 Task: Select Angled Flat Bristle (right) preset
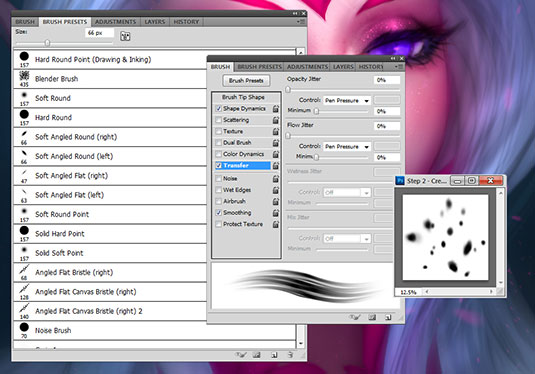click(x=110, y=272)
